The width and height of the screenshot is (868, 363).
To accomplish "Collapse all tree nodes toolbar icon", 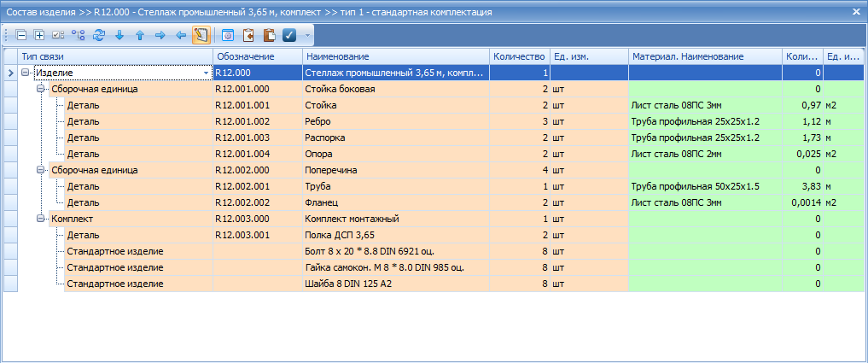I will coord(21,36).
